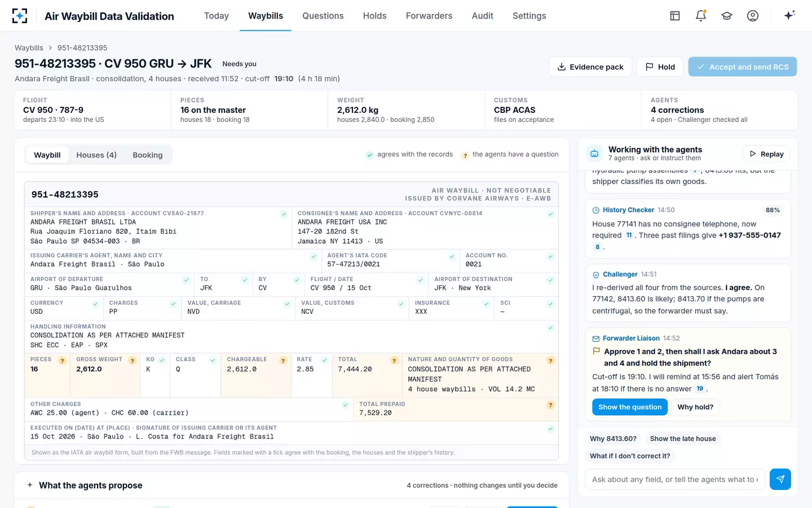812x508 pixels.
Task: Open the notifications bell
Action: 701,16
